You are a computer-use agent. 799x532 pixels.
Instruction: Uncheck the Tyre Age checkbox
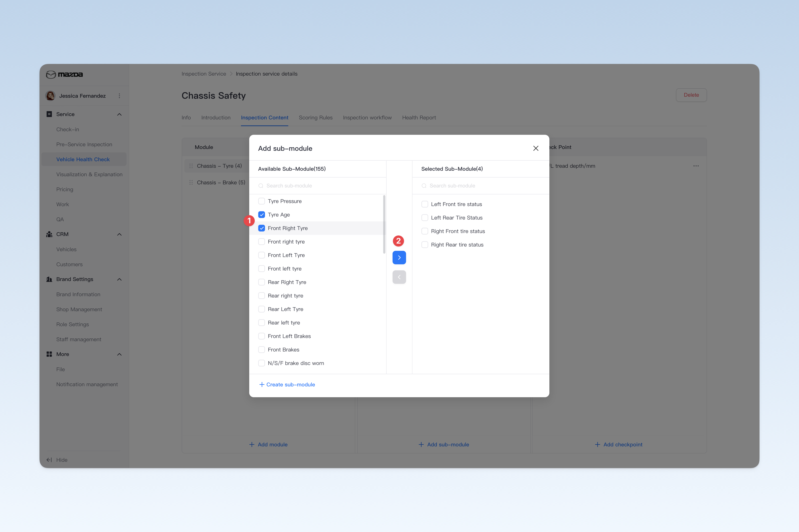pyautogui.click(x=261, y=215)
